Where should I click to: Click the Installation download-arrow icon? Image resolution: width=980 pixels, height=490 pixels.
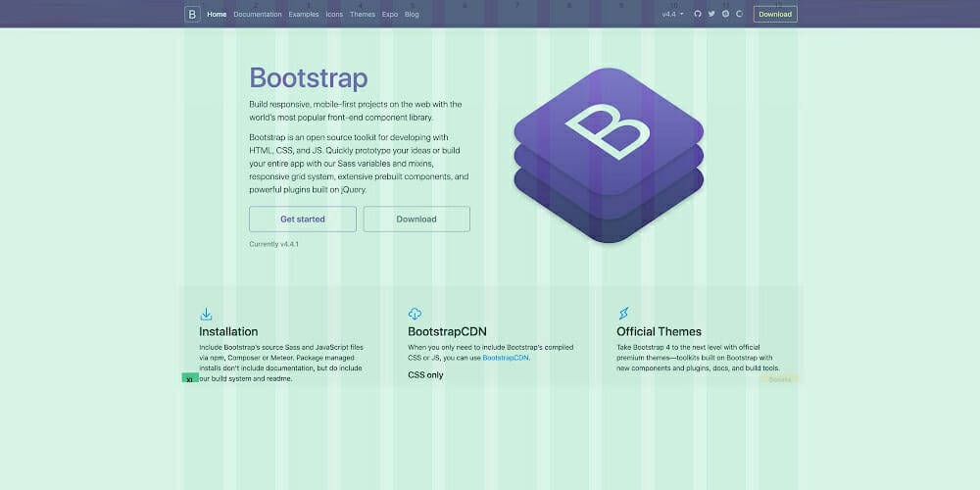[x=206, y=314]
